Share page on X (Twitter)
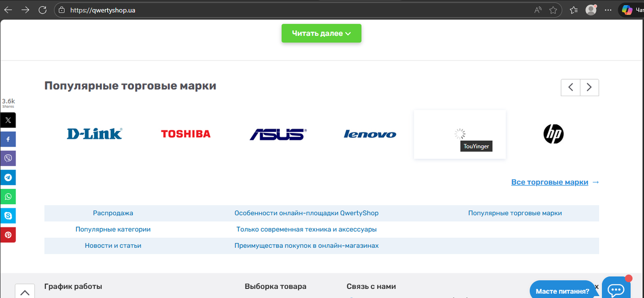Viewport: 644px width, 298px height. tap(8, 120)
